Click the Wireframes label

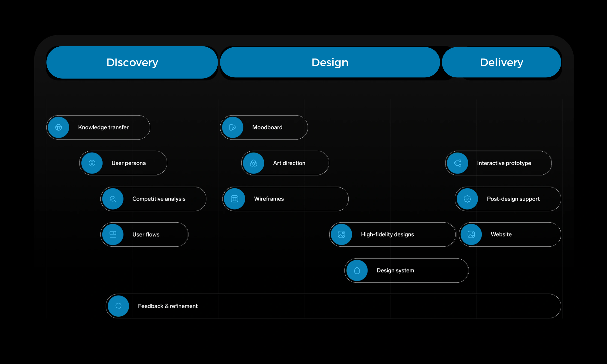click(x=269, y=199)
